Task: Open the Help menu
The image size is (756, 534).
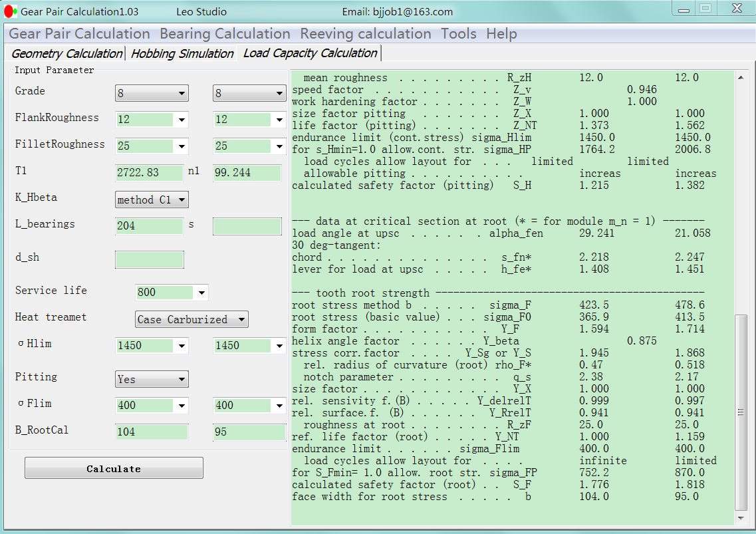Action: [501, 33]
